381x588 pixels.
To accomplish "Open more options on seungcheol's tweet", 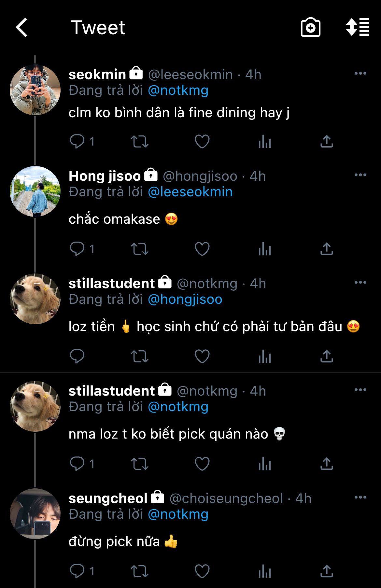I will click(x=360, y=497).
